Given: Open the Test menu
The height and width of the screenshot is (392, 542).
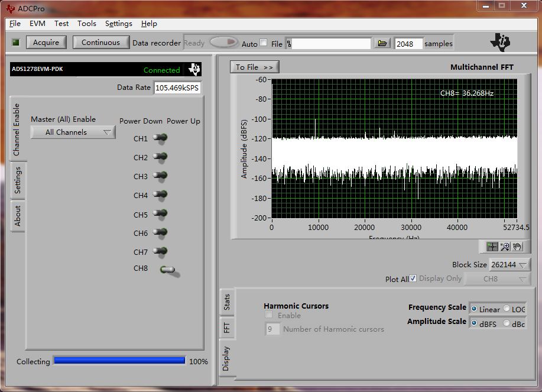Looking at the screenshot, I should pyautogui.click(x=61, y=24).
